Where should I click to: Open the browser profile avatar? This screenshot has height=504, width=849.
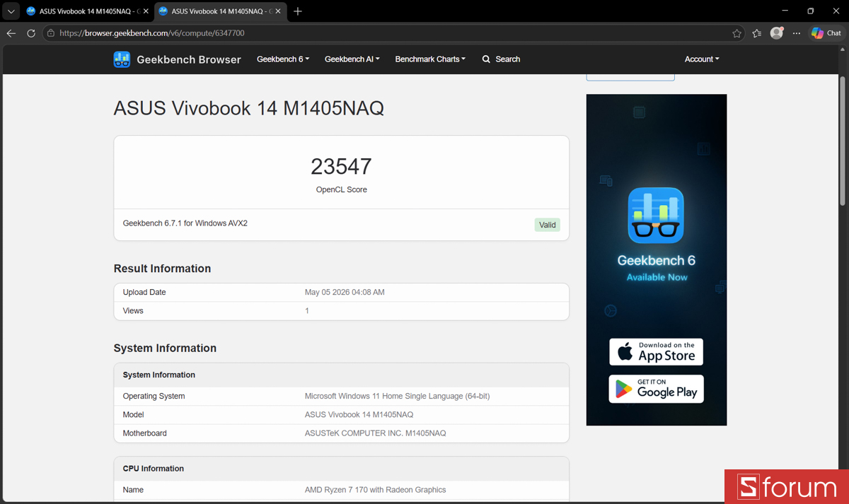click(777, 33)
